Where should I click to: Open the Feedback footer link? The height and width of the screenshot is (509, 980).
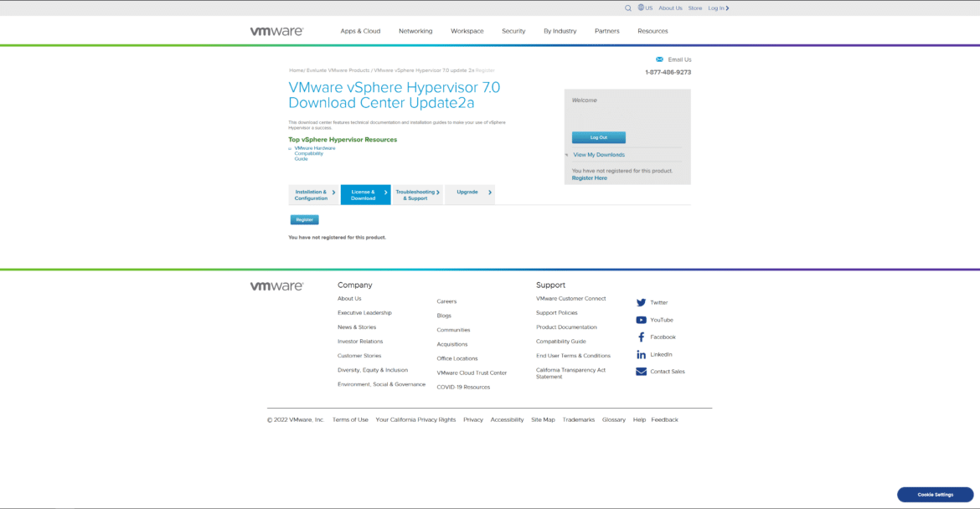pos(664,420)
